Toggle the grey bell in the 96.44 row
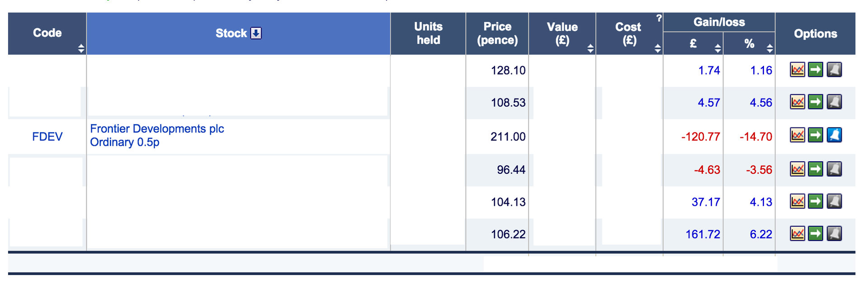This screenshot has height=284, width=868. [x=834, y=169]
